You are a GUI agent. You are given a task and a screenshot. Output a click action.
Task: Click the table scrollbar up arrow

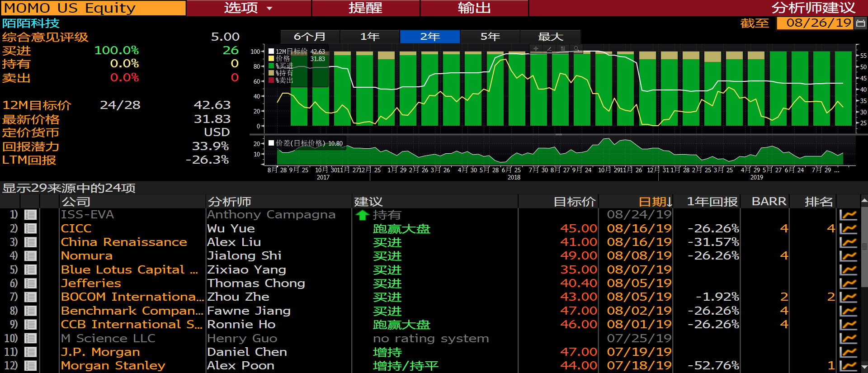click(864, 200)
